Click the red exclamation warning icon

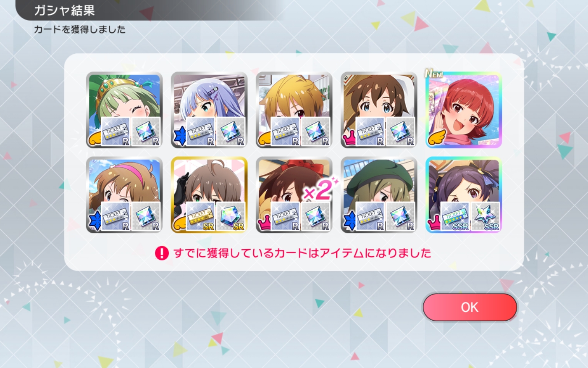pos(162,253)
